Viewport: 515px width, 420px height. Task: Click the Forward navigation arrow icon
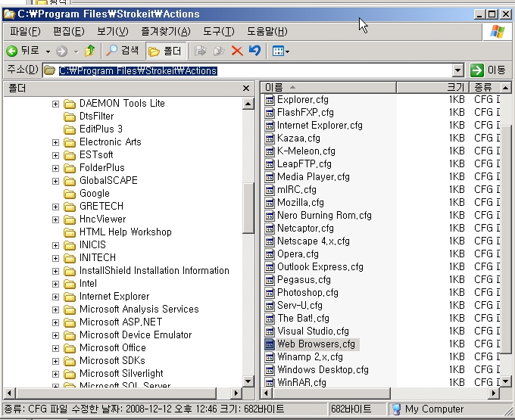point(61,51)
